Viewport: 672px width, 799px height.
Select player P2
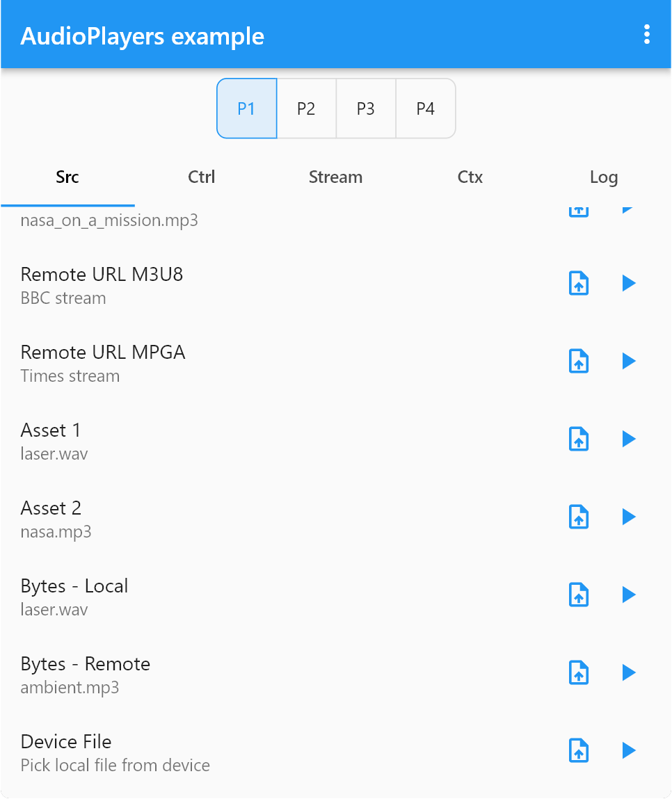306,108
